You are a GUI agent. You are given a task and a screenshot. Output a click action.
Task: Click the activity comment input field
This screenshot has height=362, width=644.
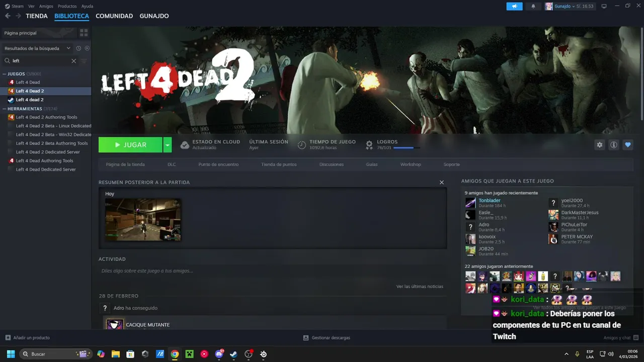click(x=272, y=271)
